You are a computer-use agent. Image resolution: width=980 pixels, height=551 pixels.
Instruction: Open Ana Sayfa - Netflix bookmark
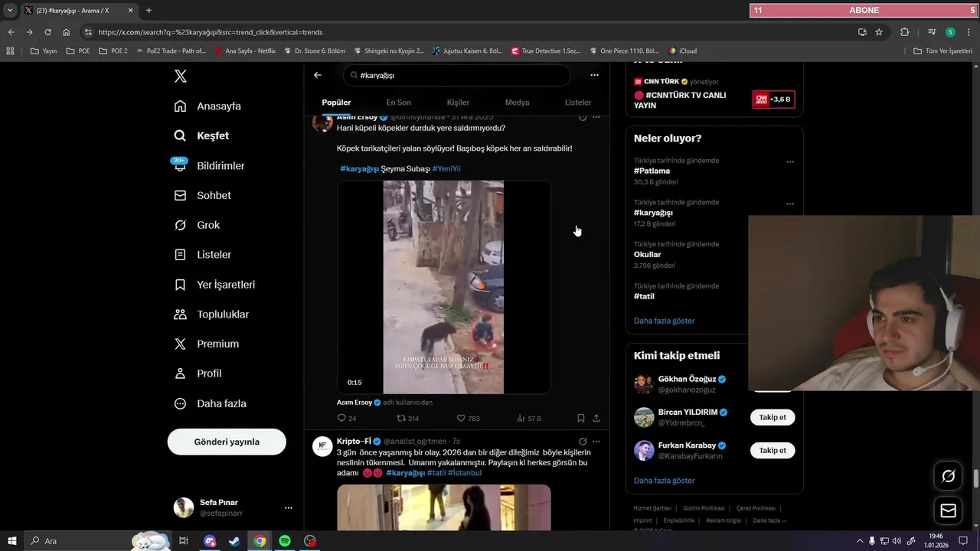245,51
